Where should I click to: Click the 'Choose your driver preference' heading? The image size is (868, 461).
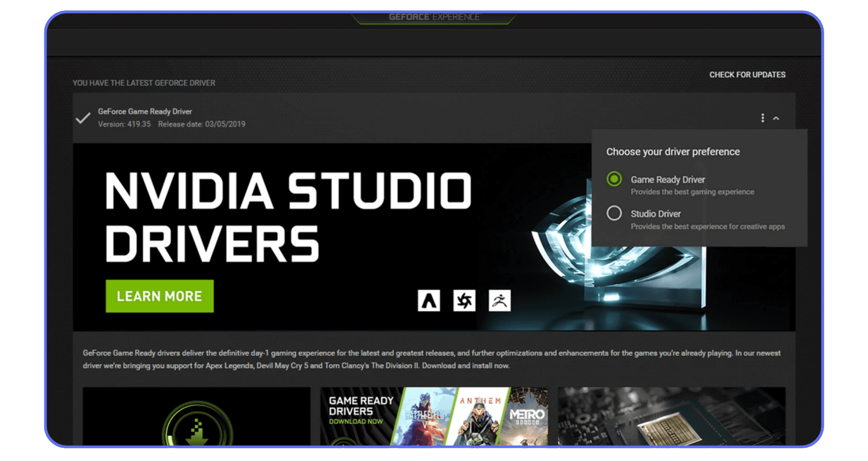click(x=673, y=152)
